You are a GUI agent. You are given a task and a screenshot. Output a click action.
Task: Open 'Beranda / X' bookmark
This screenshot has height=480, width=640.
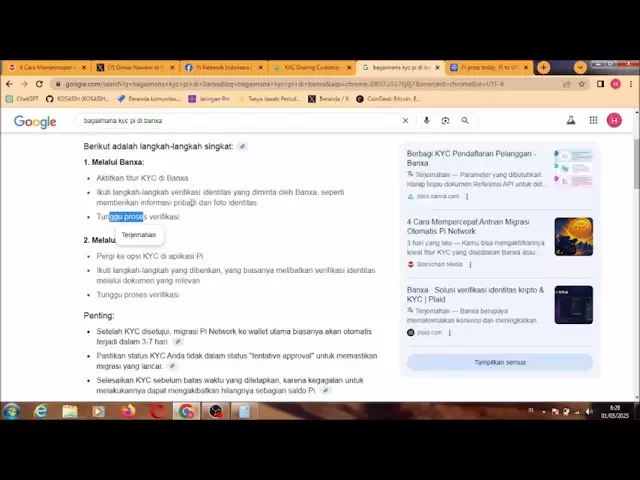(329, 99)
